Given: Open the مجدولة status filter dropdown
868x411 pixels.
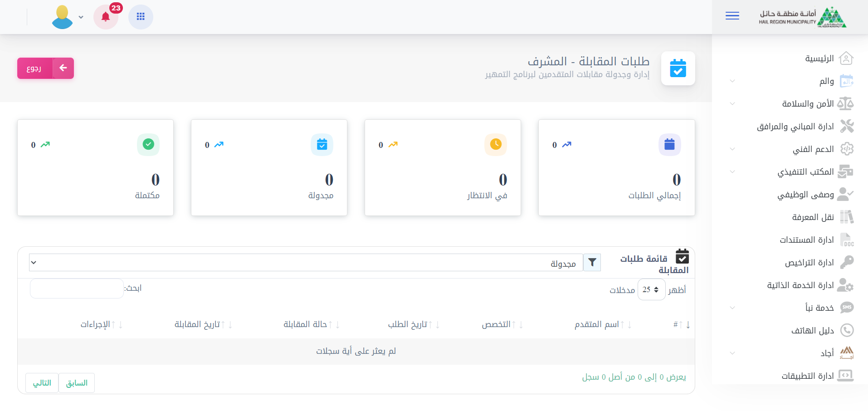Looking at the screenshot, I should tap(306, 263).
